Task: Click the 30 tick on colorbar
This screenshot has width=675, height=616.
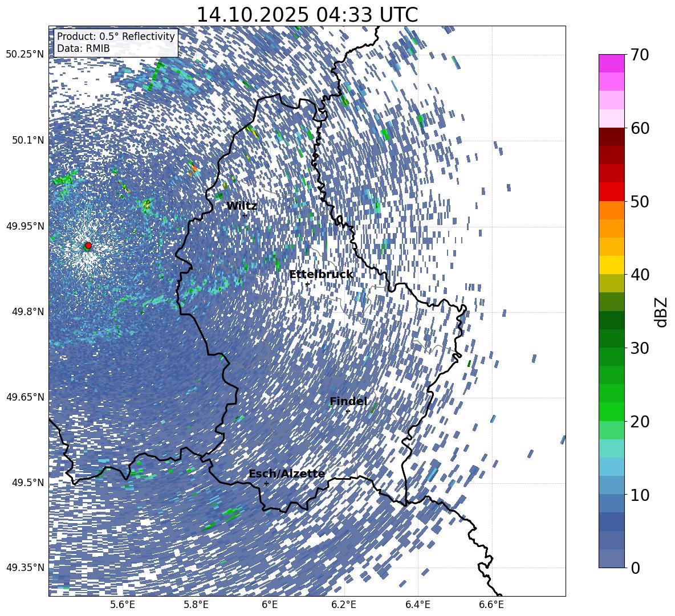Action: click(x=640, y=348)
